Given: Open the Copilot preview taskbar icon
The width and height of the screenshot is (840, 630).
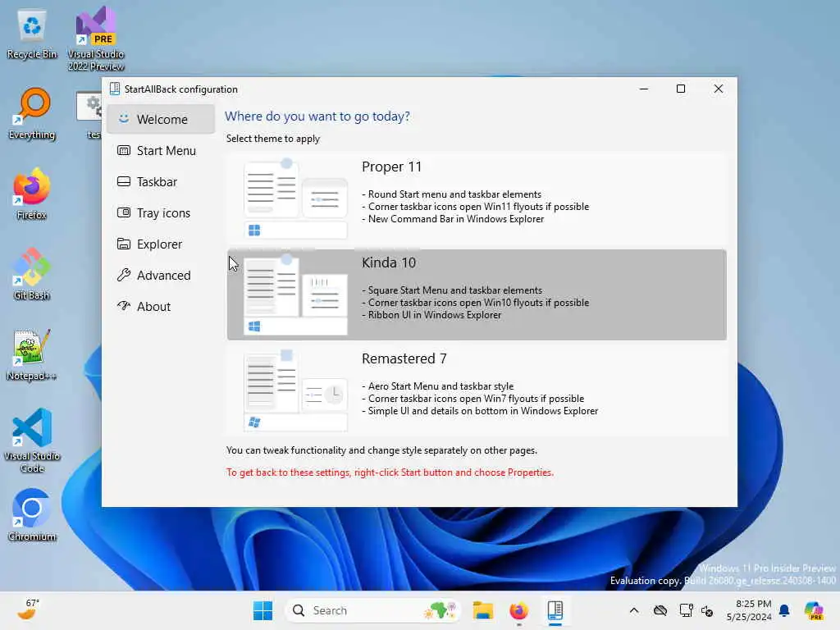Looking at the screenshot, I should (x=814, y=610).
